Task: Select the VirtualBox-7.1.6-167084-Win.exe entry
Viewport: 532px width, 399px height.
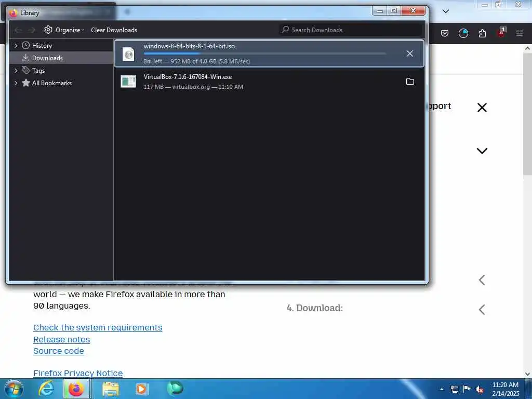Action: [270, 82]
